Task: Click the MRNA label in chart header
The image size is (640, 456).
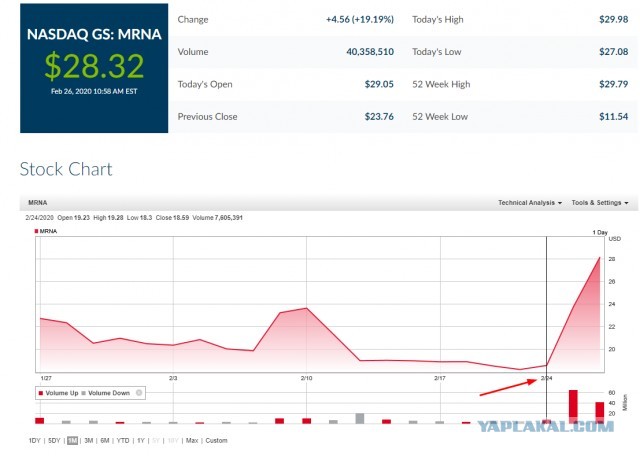Action: pos(38,202)
